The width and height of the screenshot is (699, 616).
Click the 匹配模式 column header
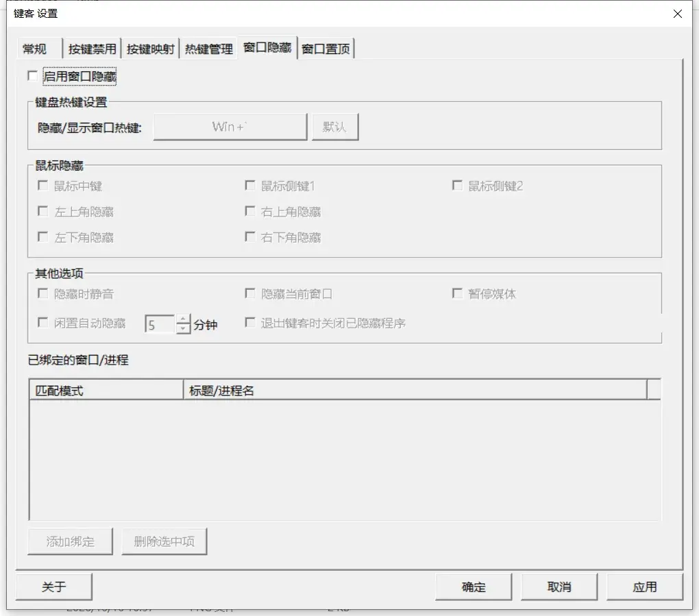[x=106, y=391]
